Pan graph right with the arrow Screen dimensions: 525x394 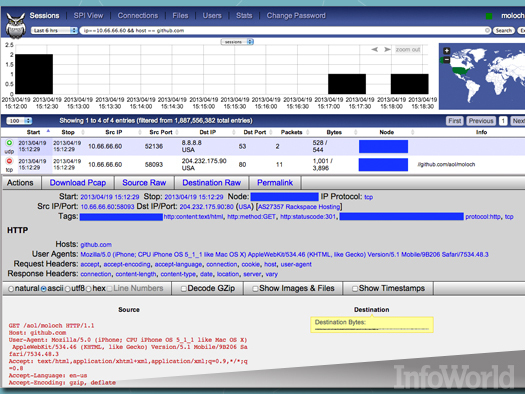tap(387, 50)
